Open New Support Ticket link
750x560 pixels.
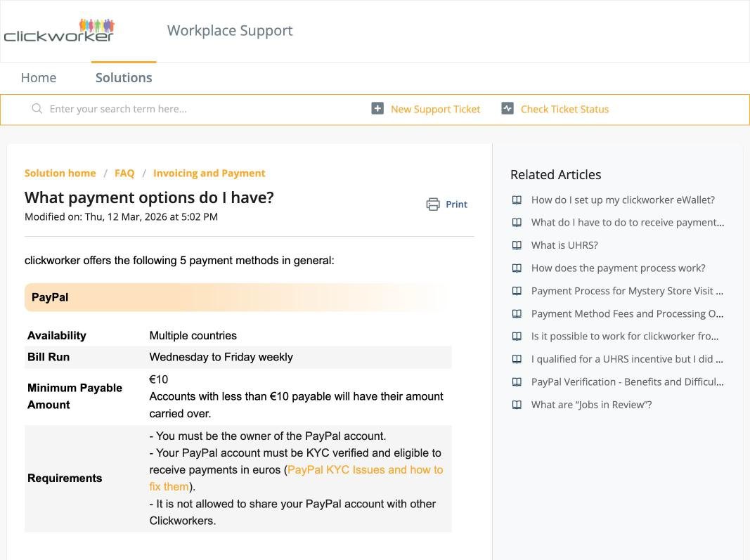coord(435,109)
